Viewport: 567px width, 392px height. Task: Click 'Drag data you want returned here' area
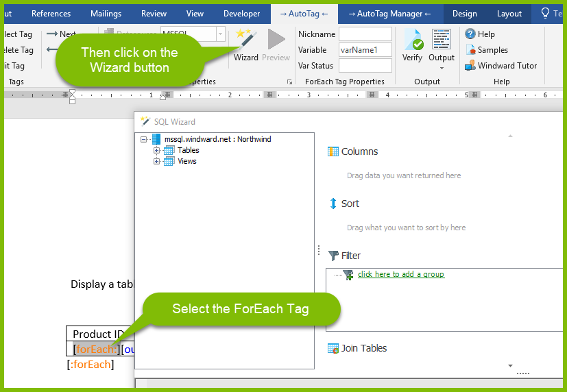(x=404, y=175)
